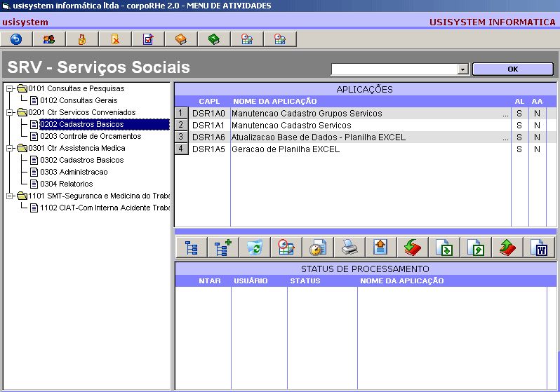Click the DSR1A1 code cell
This screenshot has width=560, height=392.
(208, 126)
